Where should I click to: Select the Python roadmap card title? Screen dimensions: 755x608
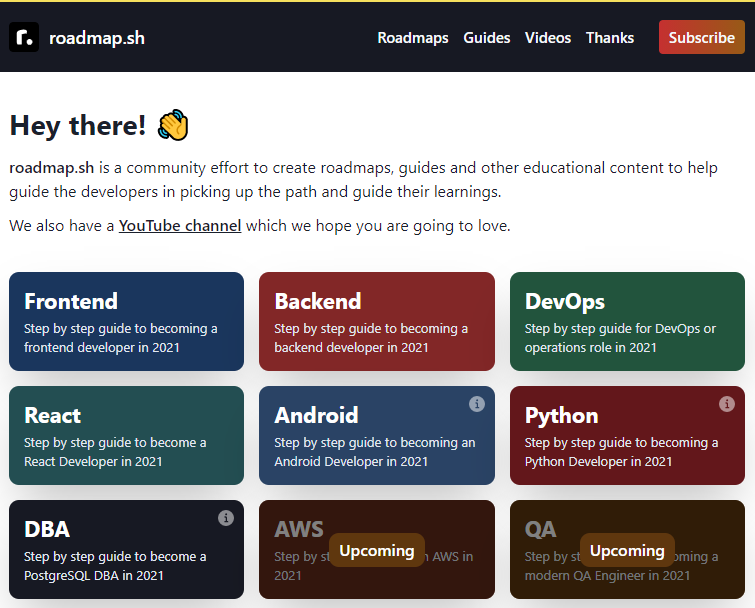coord(561,416)
